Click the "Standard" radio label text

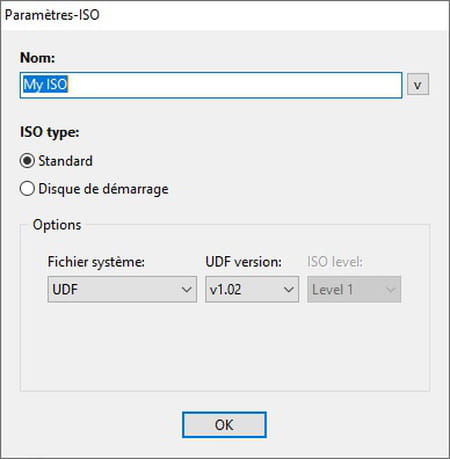coord(66,161)
